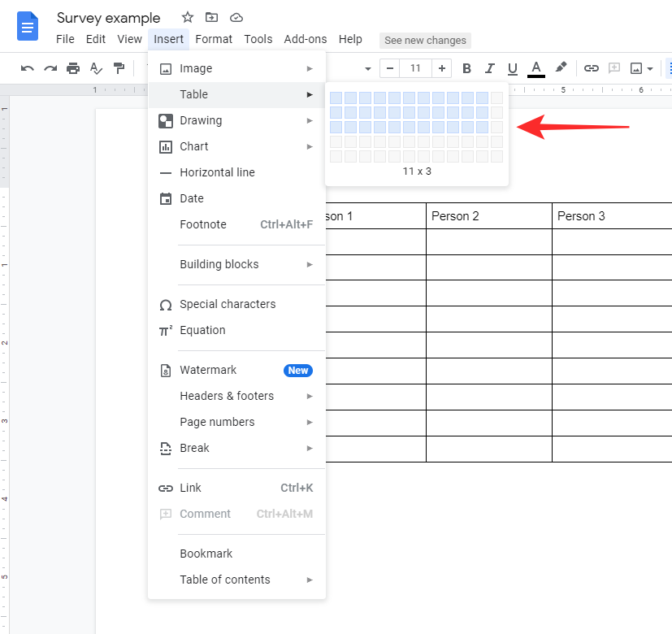Screen dimensions: 672x634
Task: Select Horizontal line from Insert menu
Action: pos(217,172)
